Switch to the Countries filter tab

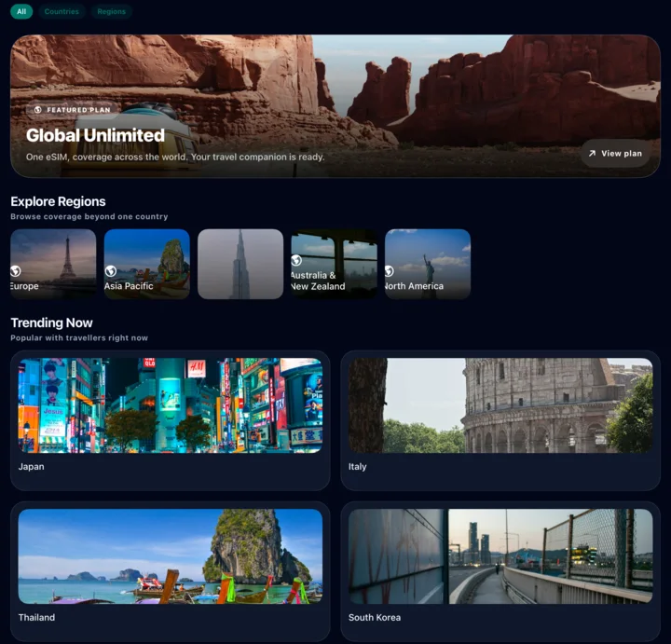coord(62,11)
